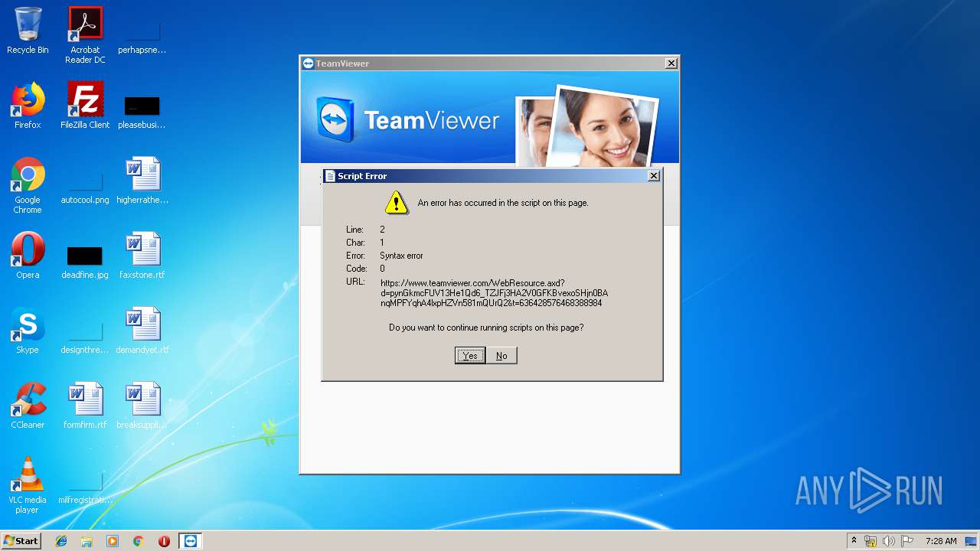Screen dimensions: 980x551
Task: Click the 7:28 AM clock
Action: (941, 541)
